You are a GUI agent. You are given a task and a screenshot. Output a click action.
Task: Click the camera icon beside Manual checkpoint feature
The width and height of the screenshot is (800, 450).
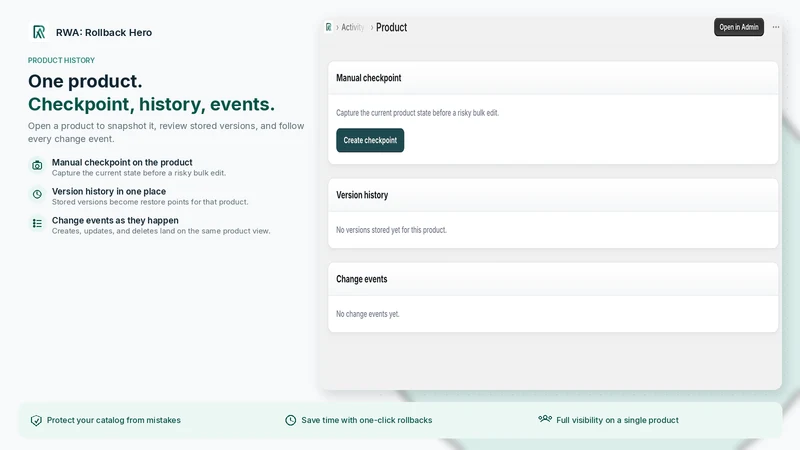coord(37,165)
